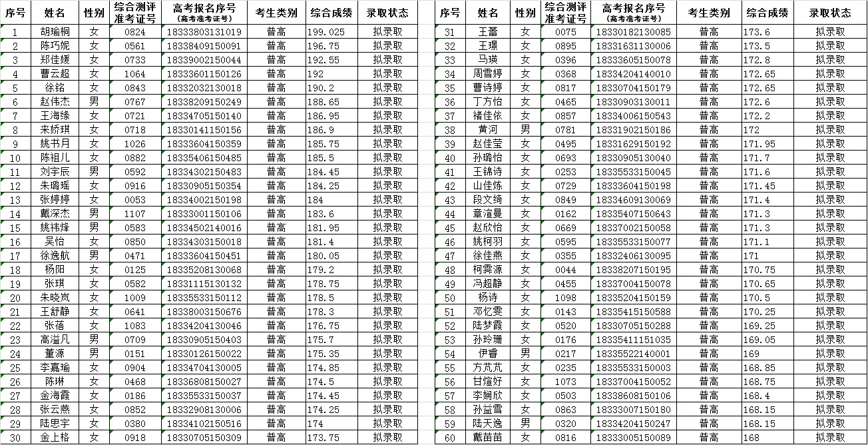Click the exam ticket cell 1098
This screenshot has width=868, height=445.
(x=566, y=298)
